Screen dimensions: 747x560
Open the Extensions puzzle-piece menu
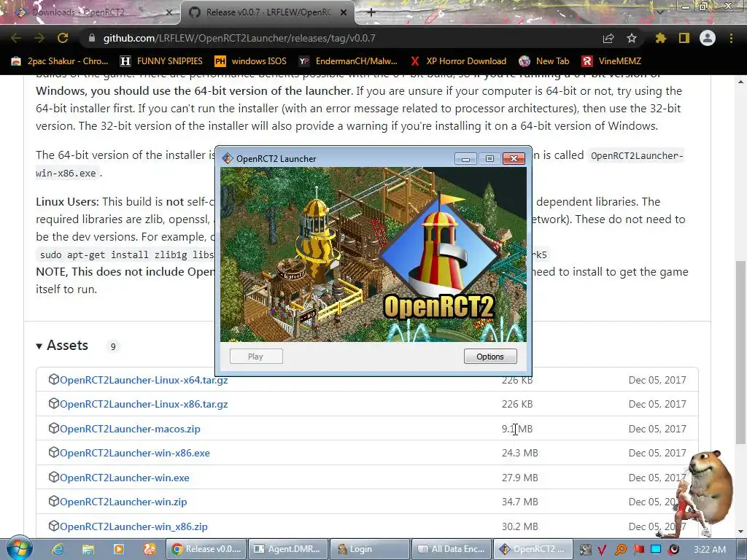coord(661,38)
